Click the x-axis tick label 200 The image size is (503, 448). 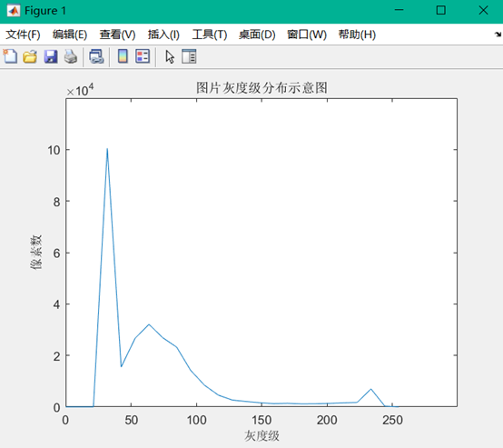click(327, 420)
